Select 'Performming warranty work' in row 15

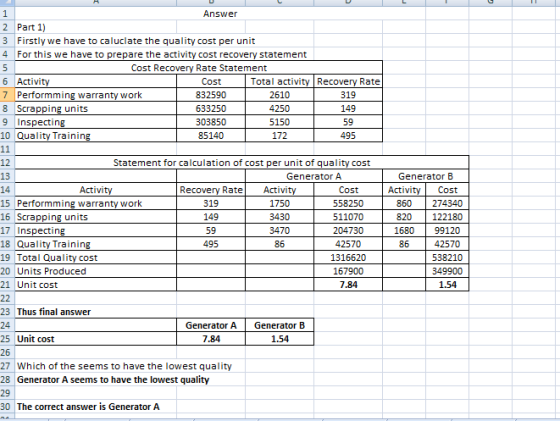(x=96, y=204)
